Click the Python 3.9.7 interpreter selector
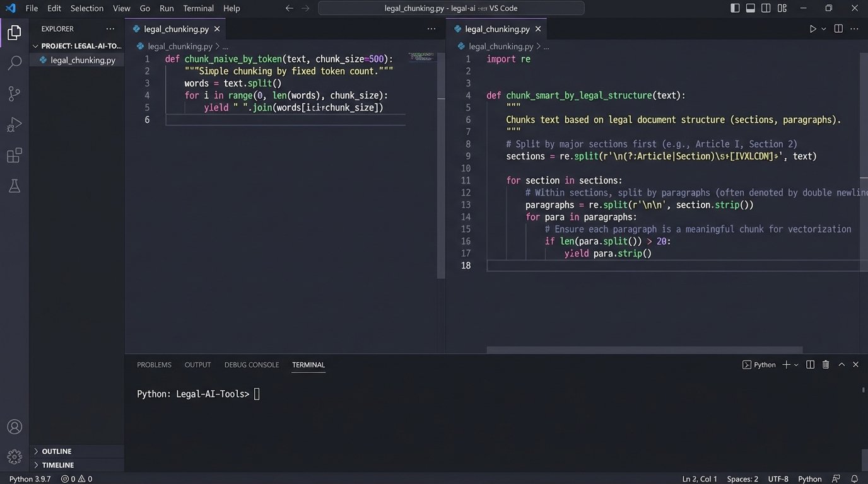Image resolution: width=868 pixels, height=484 pixels. 30,479
